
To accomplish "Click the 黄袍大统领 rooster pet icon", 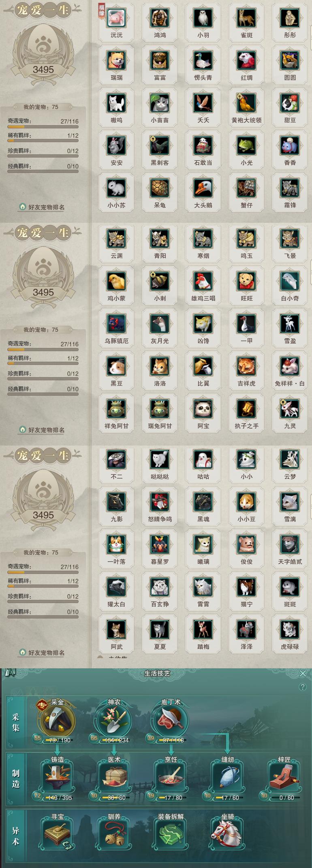I will tap(246, 103).
